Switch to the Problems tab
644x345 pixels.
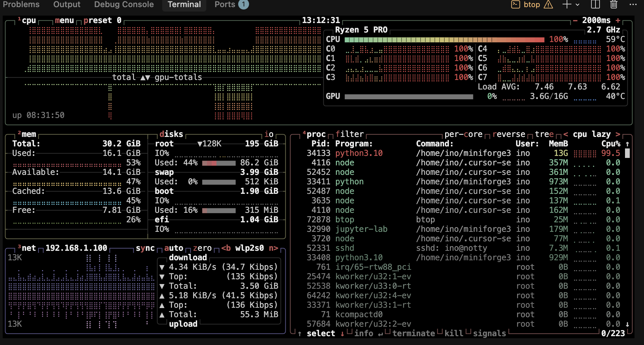coord(21,4)
